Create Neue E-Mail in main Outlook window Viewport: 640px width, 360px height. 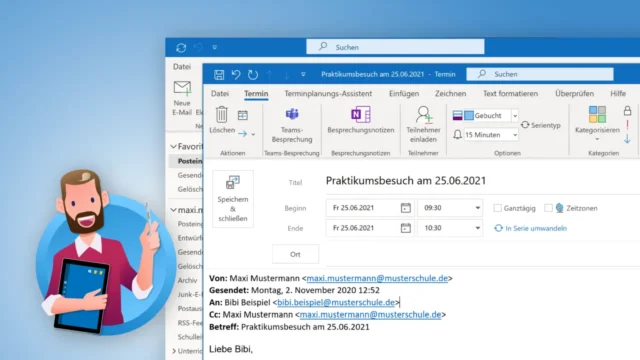click(182, 98)
